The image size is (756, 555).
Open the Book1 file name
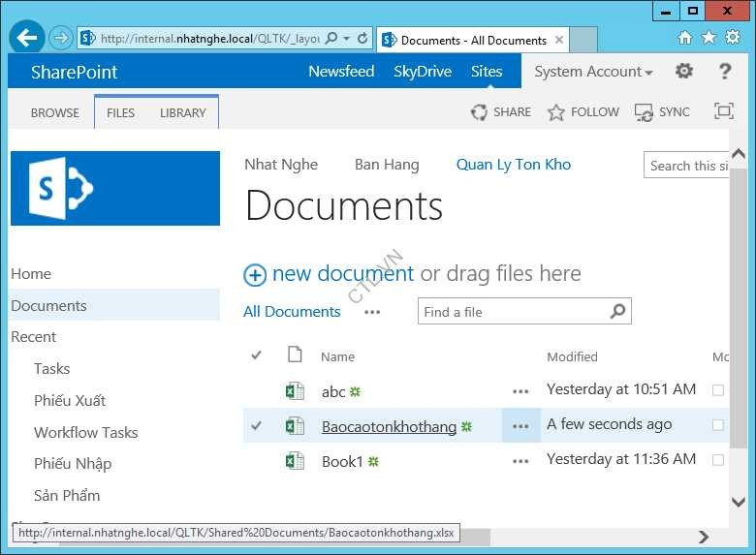[x=342, y=462]
